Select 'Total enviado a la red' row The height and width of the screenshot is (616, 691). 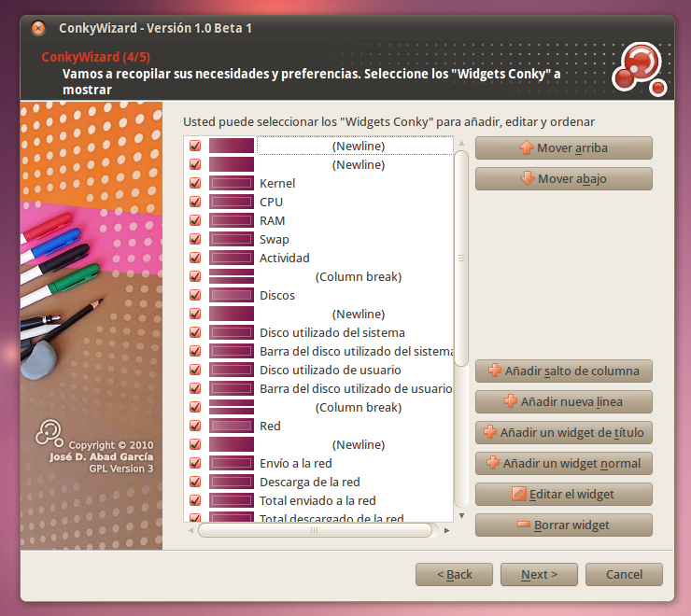(317, 500)
